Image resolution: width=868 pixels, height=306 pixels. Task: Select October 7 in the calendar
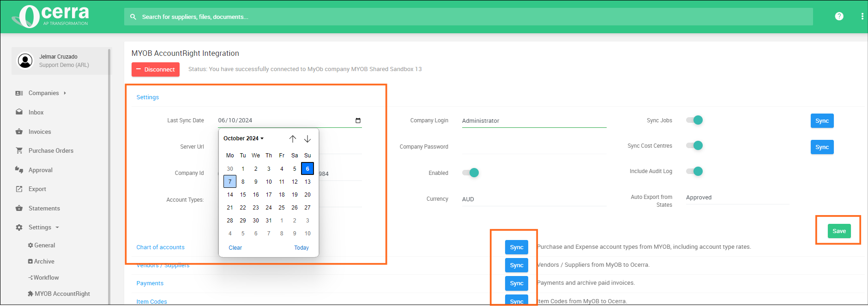point(230,182)
